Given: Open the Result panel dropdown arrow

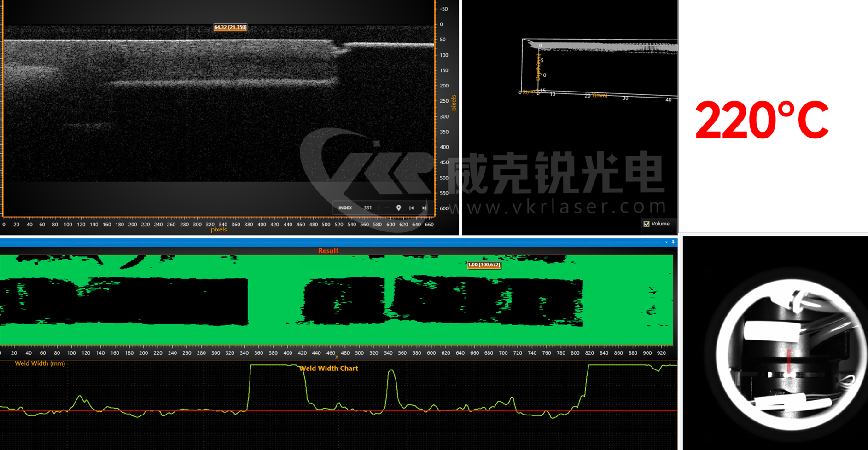Looking at the screenshot, I should tap(666, 242).
